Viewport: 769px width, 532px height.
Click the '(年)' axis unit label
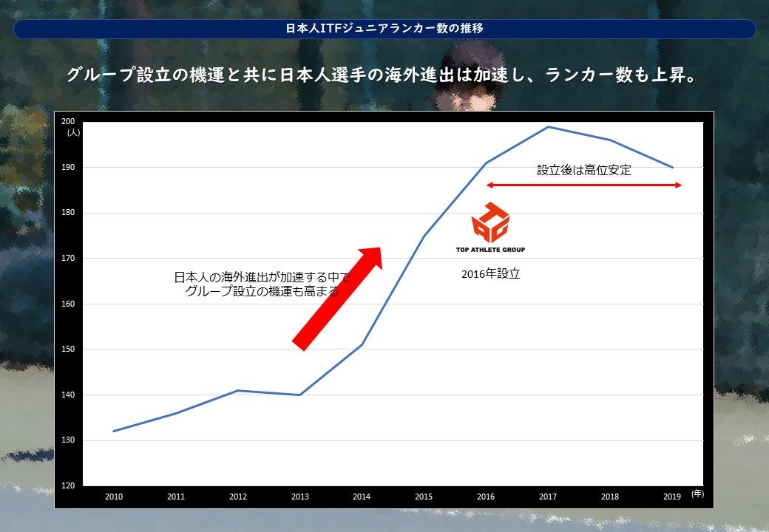tap(698, 493)
